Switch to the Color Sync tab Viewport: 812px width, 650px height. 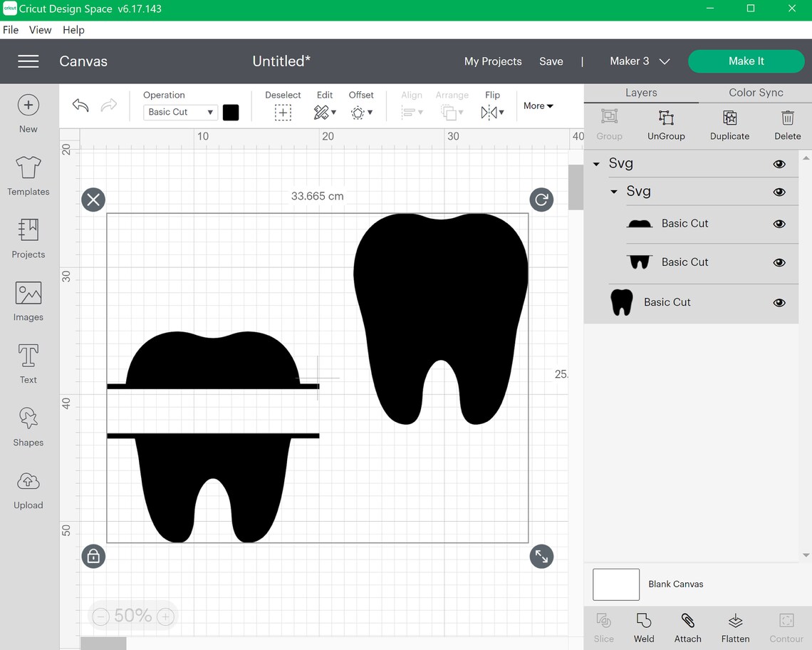click(x=755, y=93)
